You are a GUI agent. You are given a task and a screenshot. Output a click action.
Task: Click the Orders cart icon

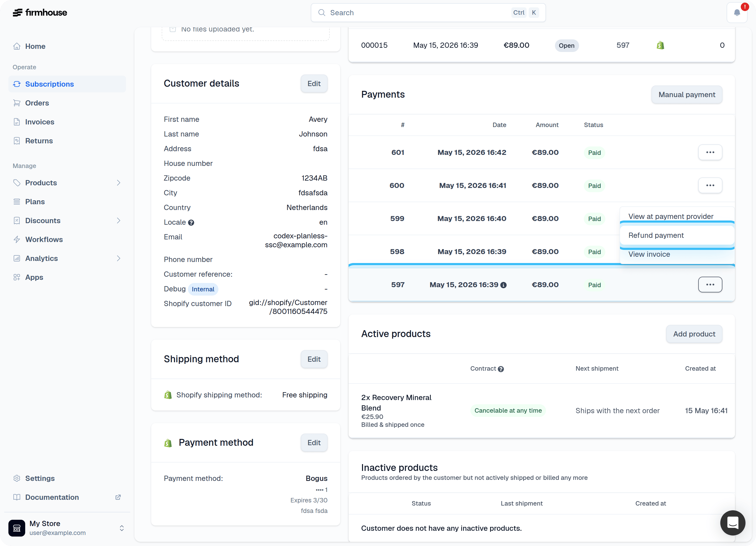(17, 103)
